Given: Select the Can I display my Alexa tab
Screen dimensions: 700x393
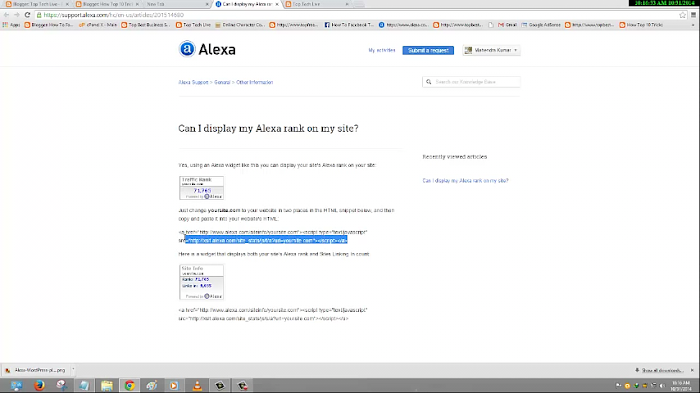Looking at the screenshot, I should pyautogui.click(x=247, y=4).
